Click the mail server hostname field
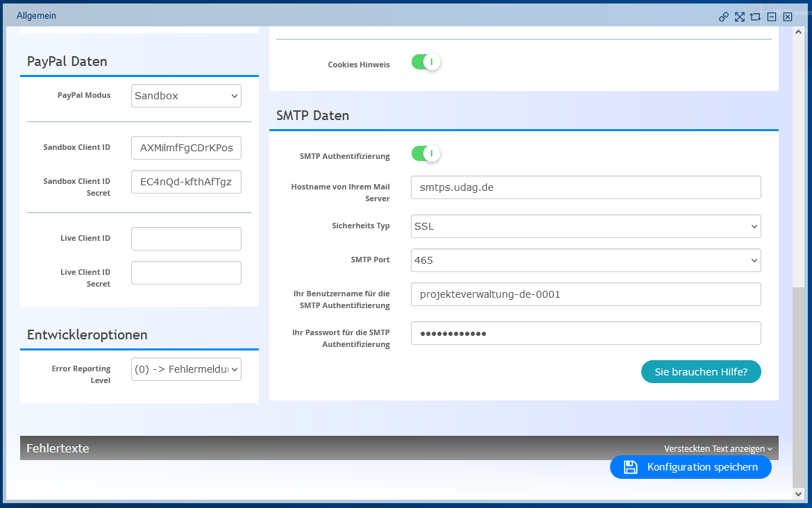 click(x=586, y=187)
